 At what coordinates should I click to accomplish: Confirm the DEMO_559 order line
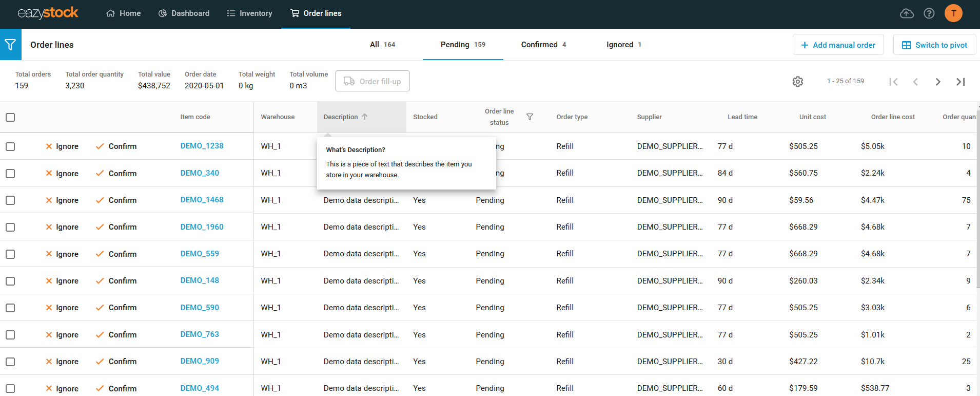[x=116, y=254]
